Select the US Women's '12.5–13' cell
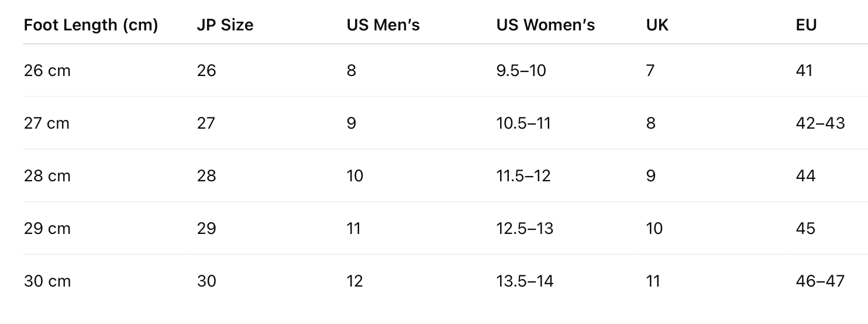 pyautogui.click(x=525, y=229)
